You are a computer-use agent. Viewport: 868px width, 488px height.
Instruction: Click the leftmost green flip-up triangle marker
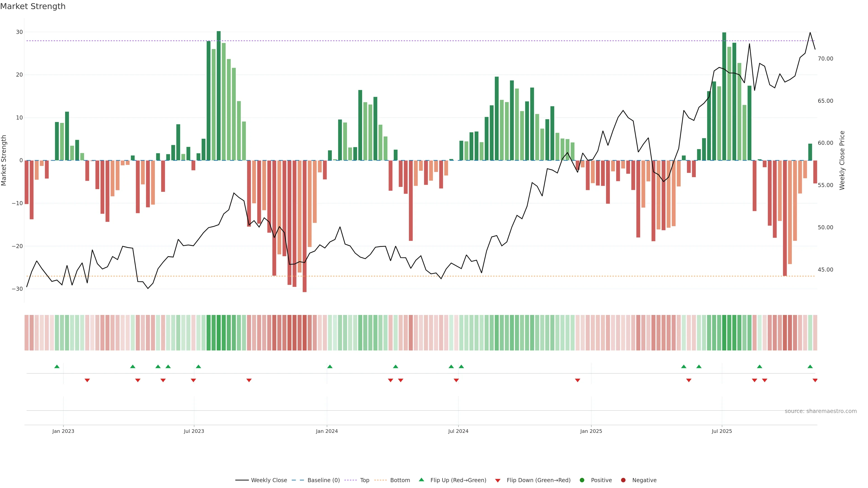coord(57,366)
